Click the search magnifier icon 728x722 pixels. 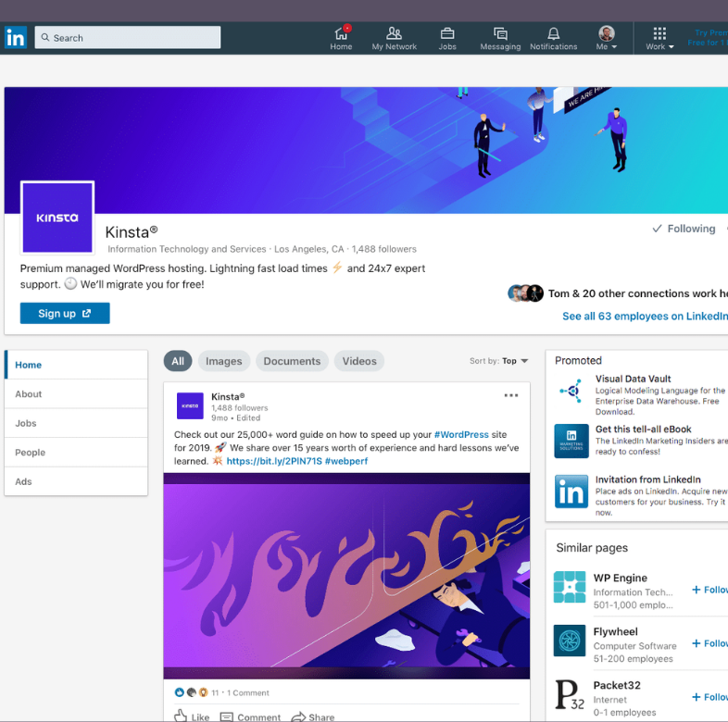[45, 38]
